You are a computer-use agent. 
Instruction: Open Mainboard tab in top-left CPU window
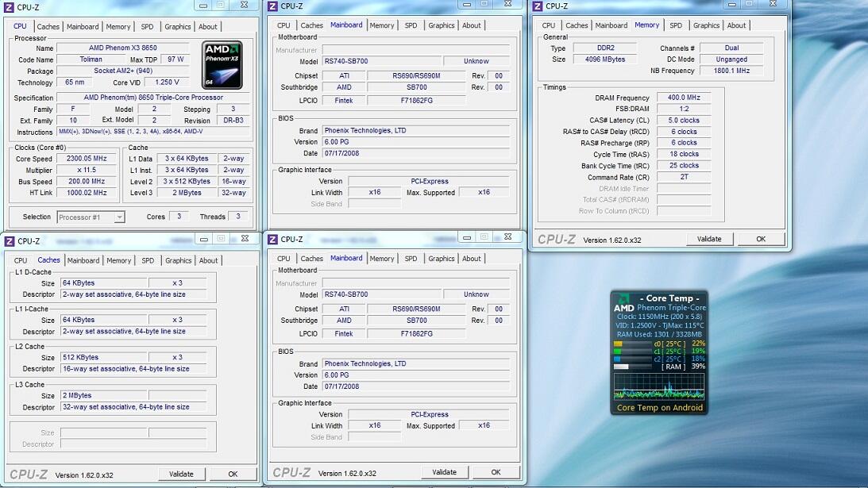pos(83,26)
